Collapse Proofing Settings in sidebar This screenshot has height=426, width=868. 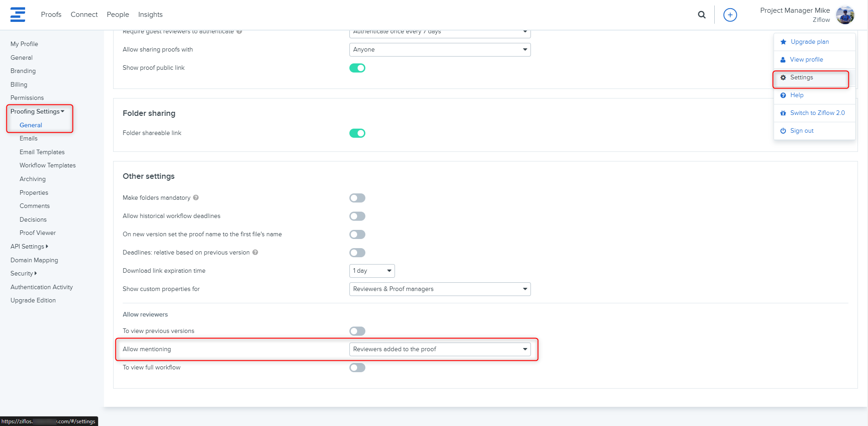coord(37,111)
